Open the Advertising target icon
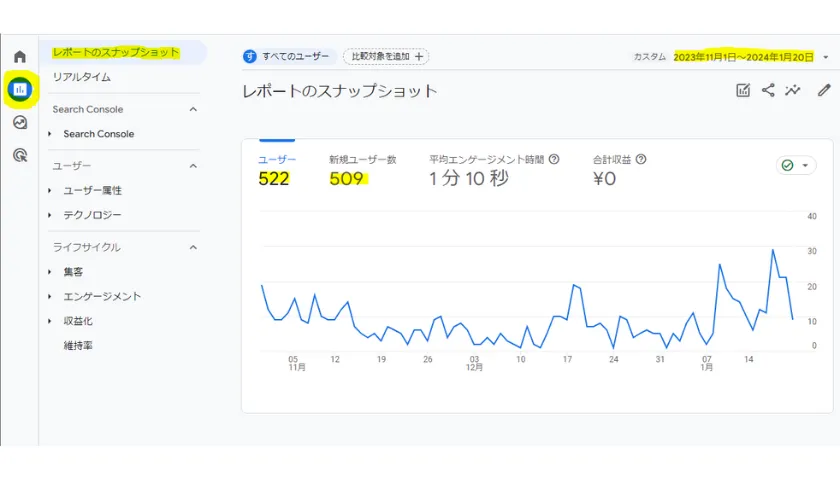Image resolution: width=840 pixels, height=480 pixels. [19, 154]
